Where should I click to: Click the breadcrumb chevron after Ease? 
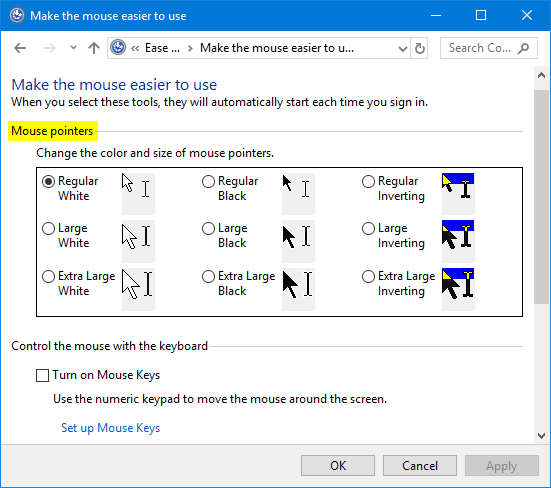click(x=190, y=48)
